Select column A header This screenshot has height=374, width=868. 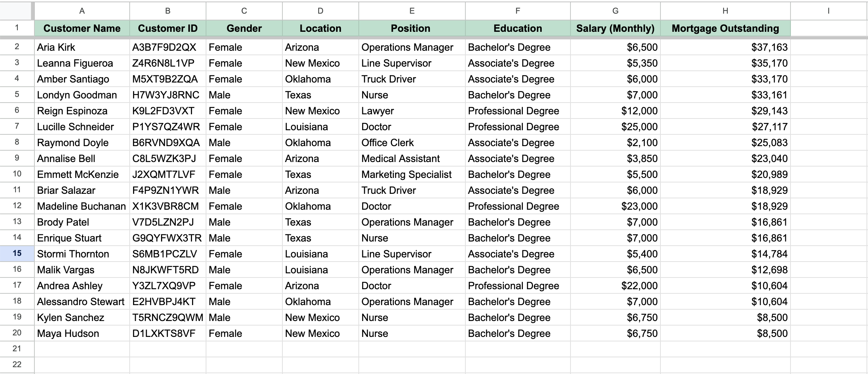82,11
